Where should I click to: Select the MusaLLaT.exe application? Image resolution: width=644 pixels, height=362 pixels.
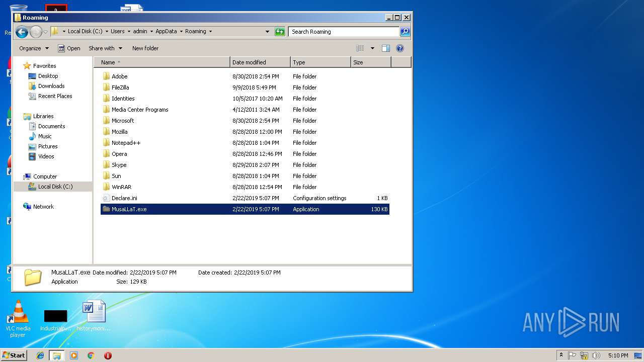pos(245,209)
